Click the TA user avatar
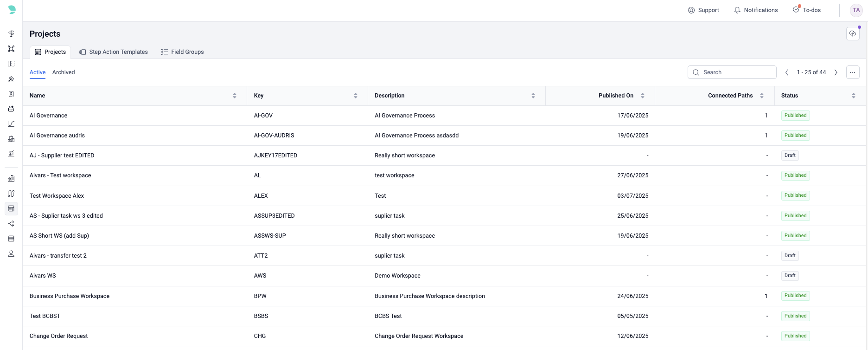 pos(856,10)
